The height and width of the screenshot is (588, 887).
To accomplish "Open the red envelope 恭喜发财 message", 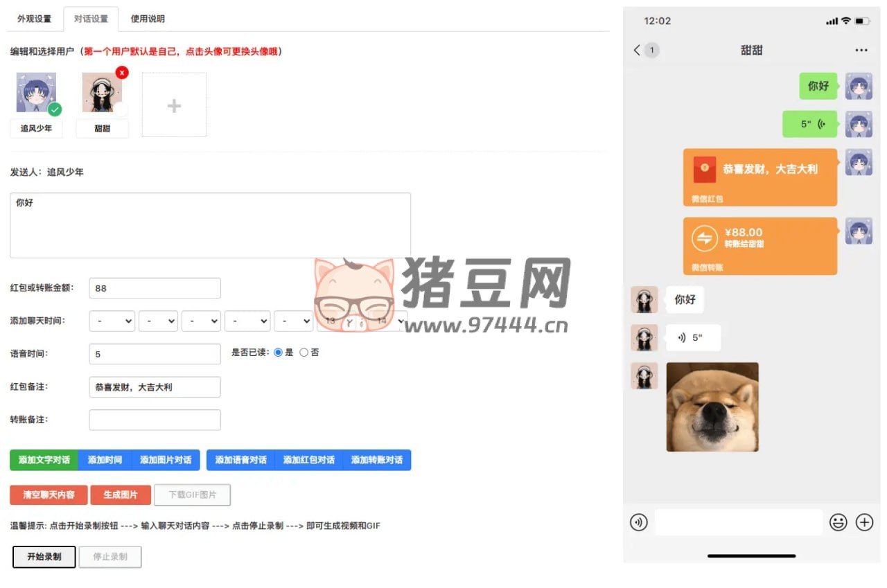I will pos(759,177).
